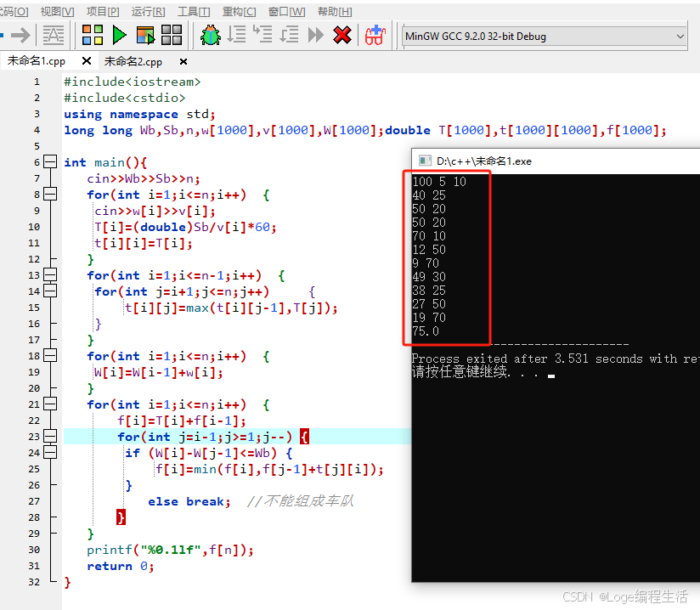Click the 'else break;' statement on line 27
The width and height of the screenshot is (700, 610).
click(189, 501)
